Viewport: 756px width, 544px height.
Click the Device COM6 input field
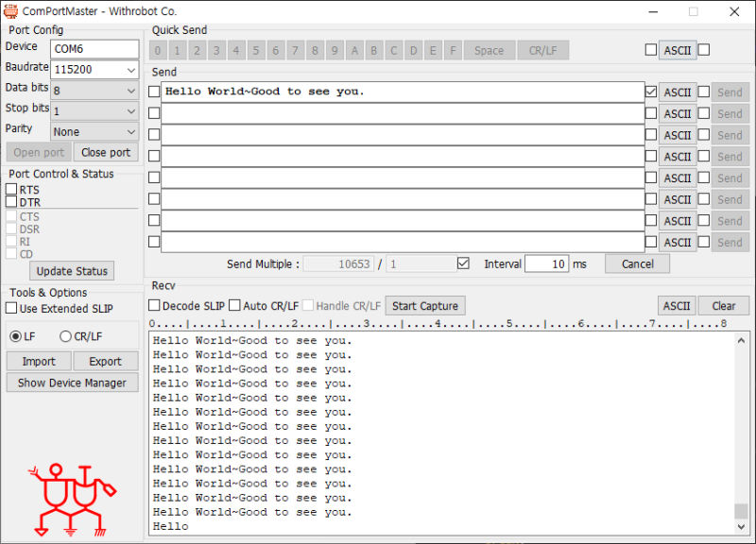(94, 49)
